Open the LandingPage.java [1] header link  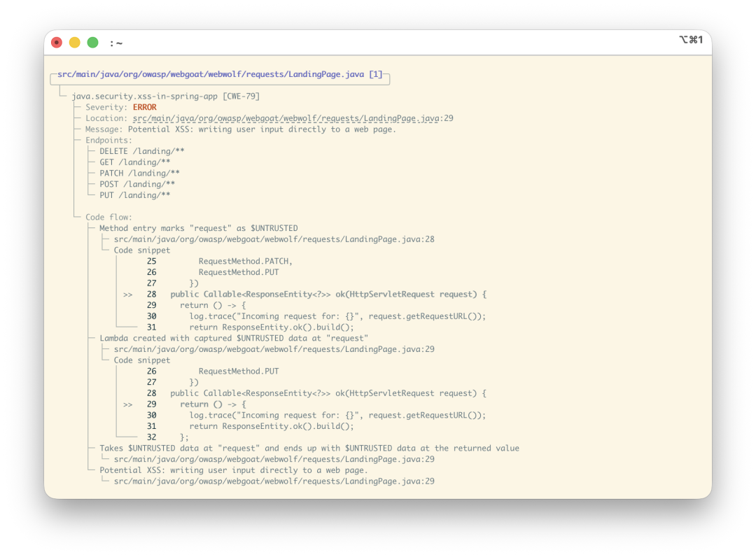(x=220, y=74)
